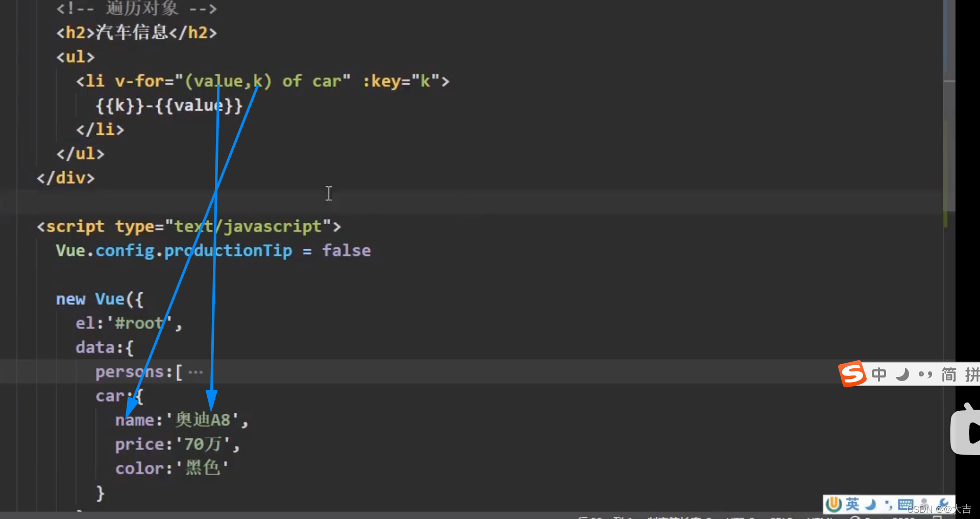Switch Sogou simplified 简 setting
Screen dimensions: 980x519
(949, 374)
